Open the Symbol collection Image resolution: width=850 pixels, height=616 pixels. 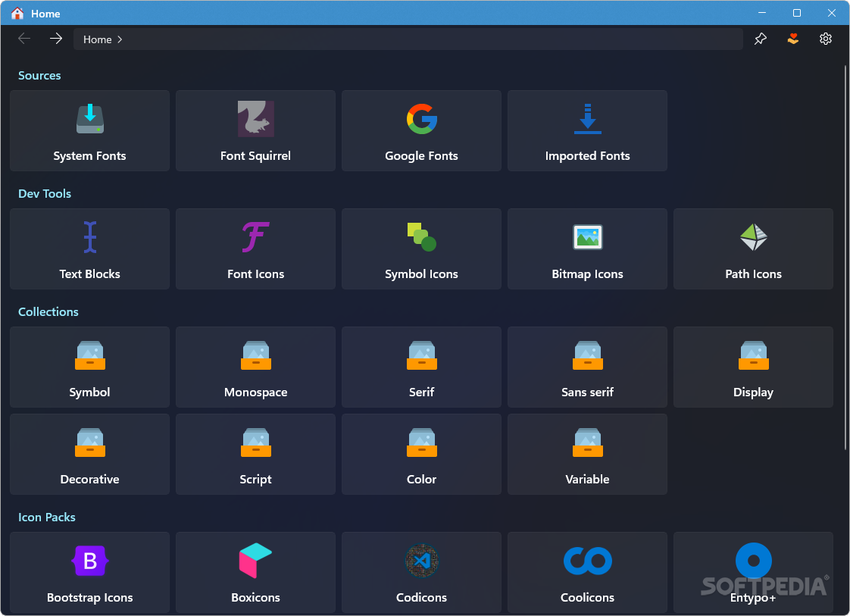coord(89,367)
